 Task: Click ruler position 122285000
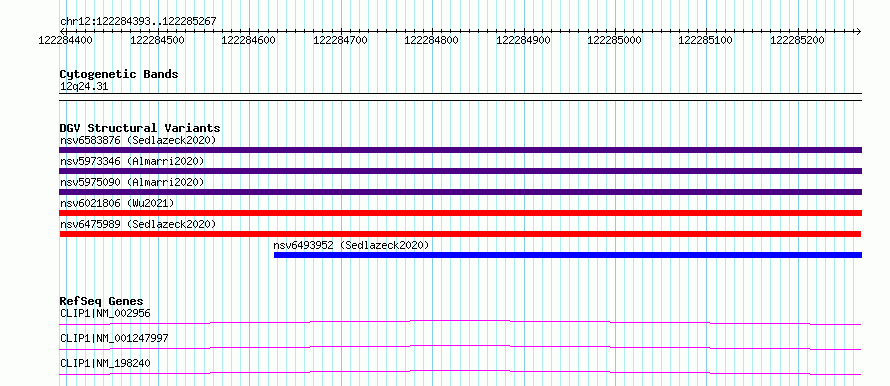pos(615,40)
